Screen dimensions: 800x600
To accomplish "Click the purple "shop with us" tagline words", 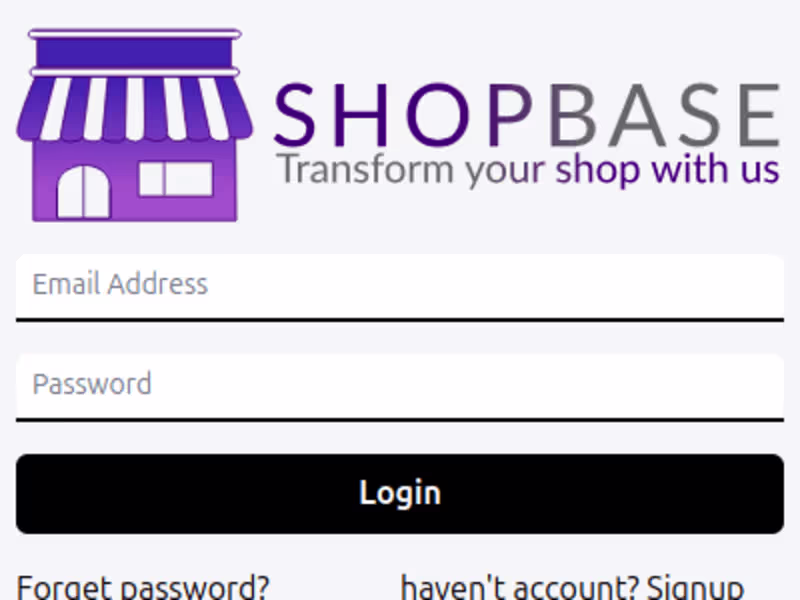I will click(667, 169).
